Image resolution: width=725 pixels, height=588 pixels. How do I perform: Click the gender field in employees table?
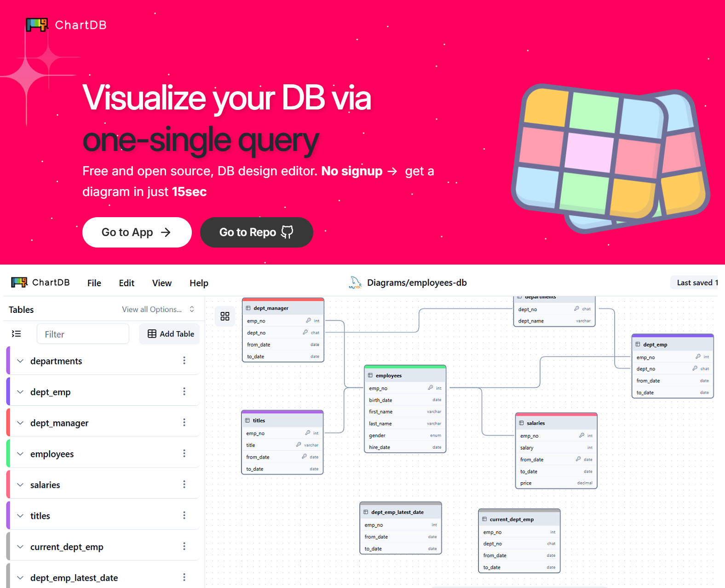tap(405, 435)
